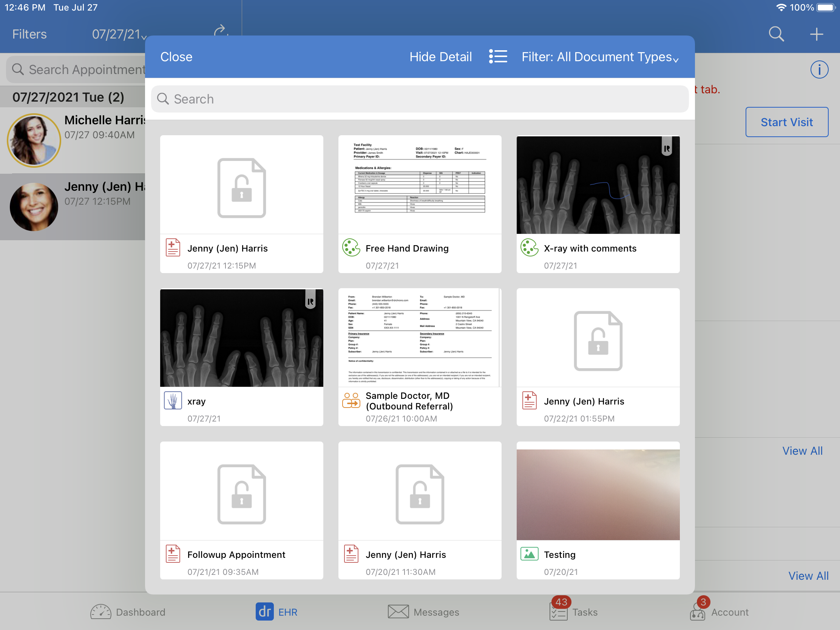
Task: Click Michelle Harris profile photo
Action: point(34,141)
